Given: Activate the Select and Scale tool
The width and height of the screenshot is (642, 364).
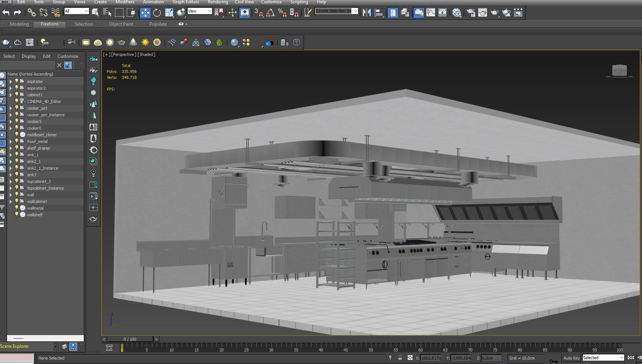Looking at the screenshot, I should [x=169, y=13].
